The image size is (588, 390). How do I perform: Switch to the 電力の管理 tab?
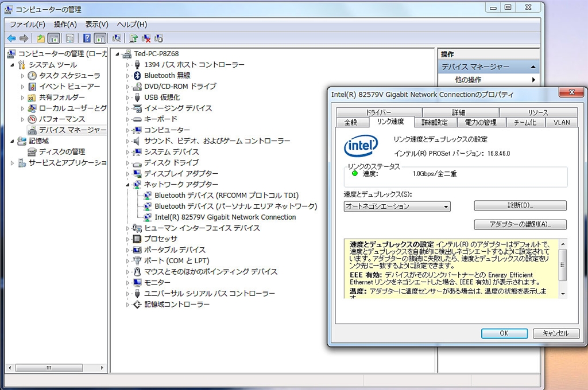tap(481, 122)
